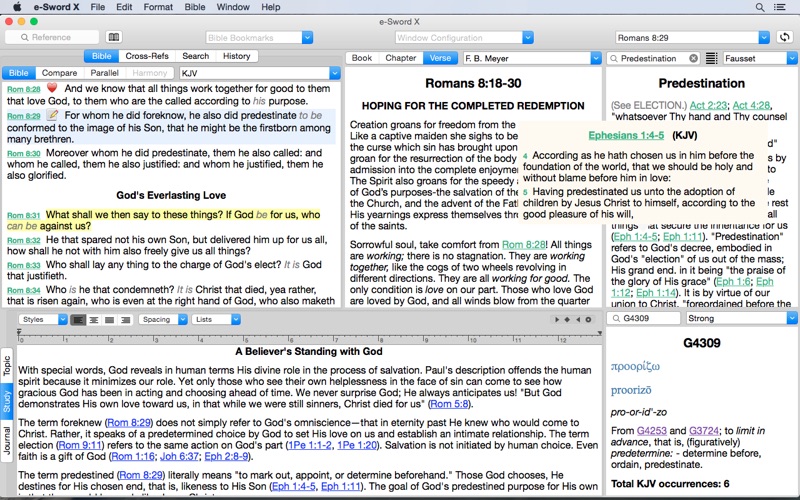Open the Window Configuration dropdown

(x=528, y=38)
